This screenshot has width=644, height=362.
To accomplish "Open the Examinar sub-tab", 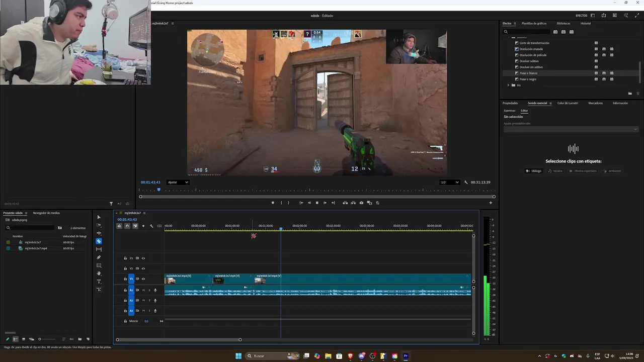I will click(510, 111).
